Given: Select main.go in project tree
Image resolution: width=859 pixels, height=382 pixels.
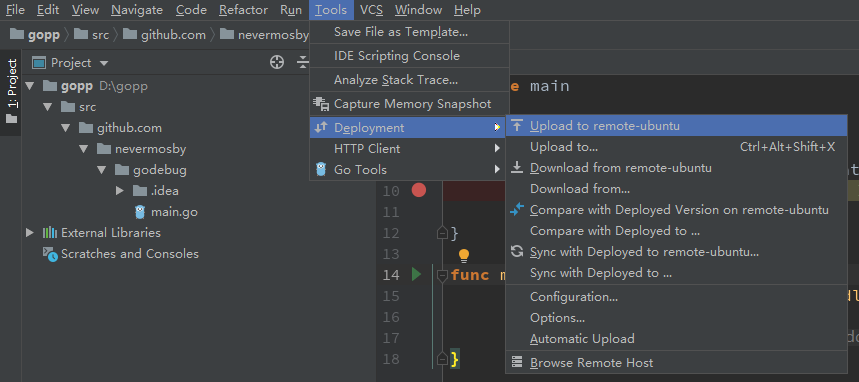Looking at the screenshot, I should pyautogui.click(x=175, y=212).
